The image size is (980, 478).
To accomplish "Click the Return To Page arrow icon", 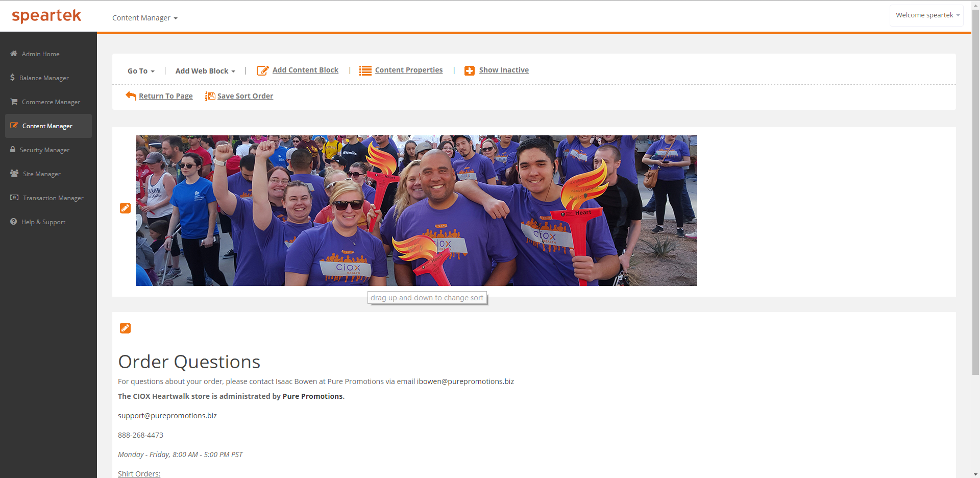I will pos(131,95).
